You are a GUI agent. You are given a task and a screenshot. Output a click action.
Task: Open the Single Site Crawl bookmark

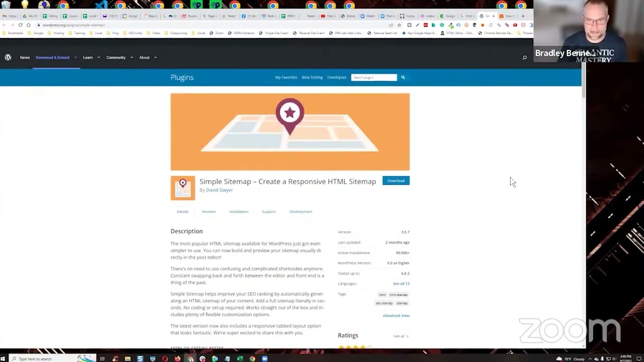[274, 33]
